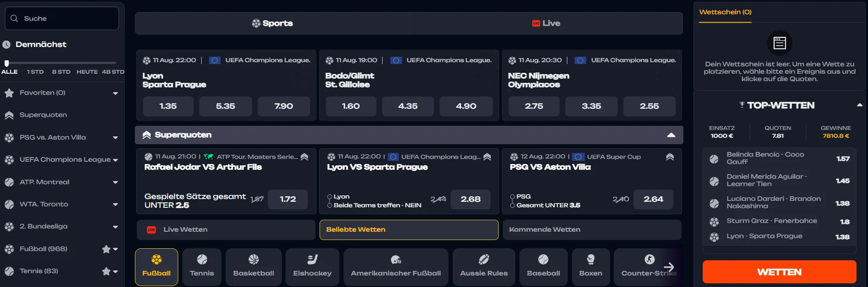Select the Eishockey sport tile
This screenshot has height=287, width=868.
click(312, 267)
